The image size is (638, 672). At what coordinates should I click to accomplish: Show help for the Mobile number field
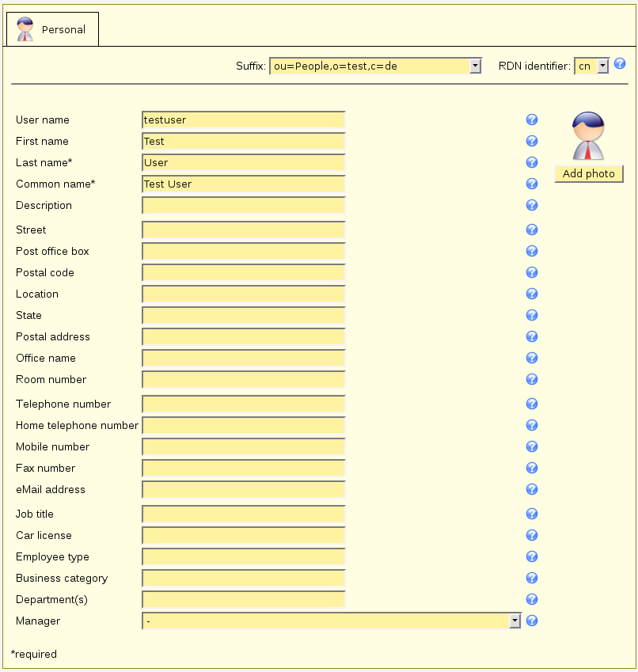[x=532, y=446]
